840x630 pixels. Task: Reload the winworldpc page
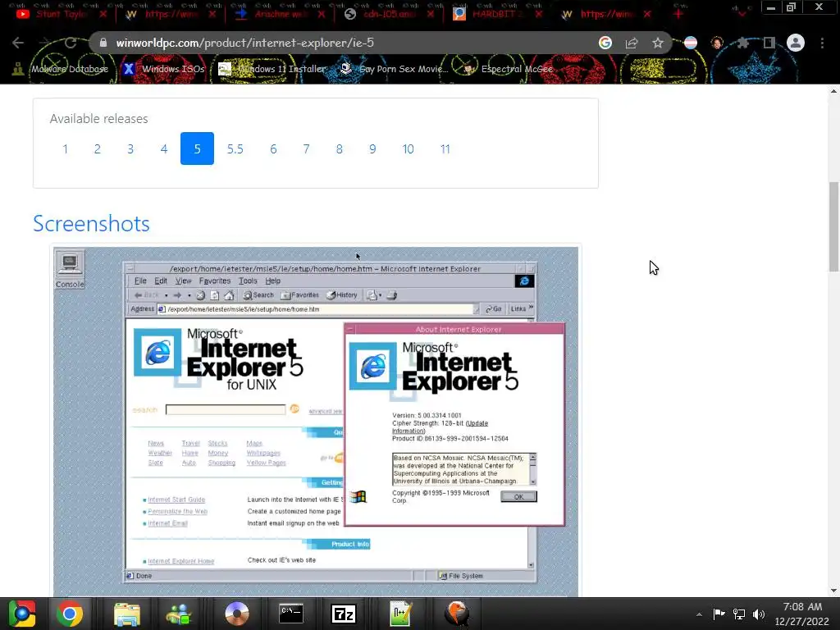pyautogui.click(x=71, y=43)
